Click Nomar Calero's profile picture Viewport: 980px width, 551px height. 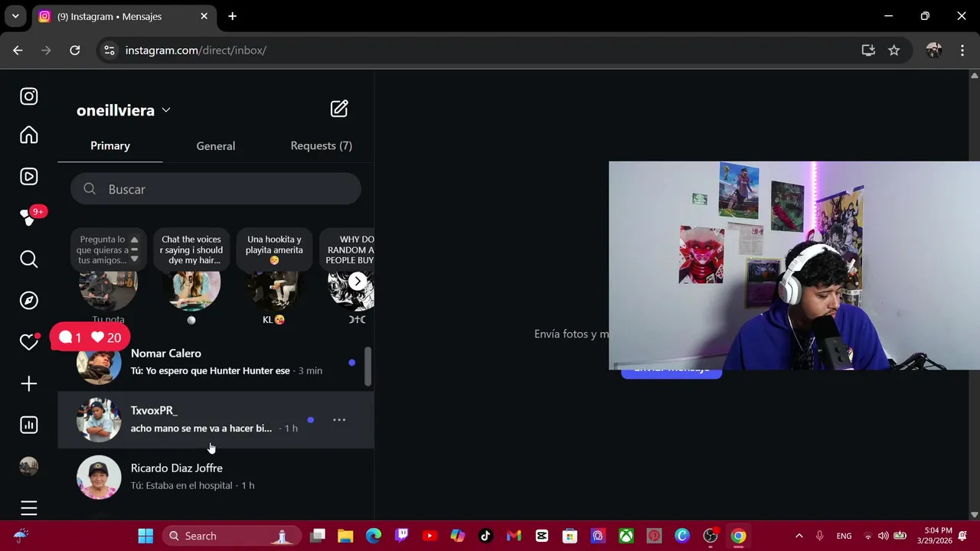(99, 364)
